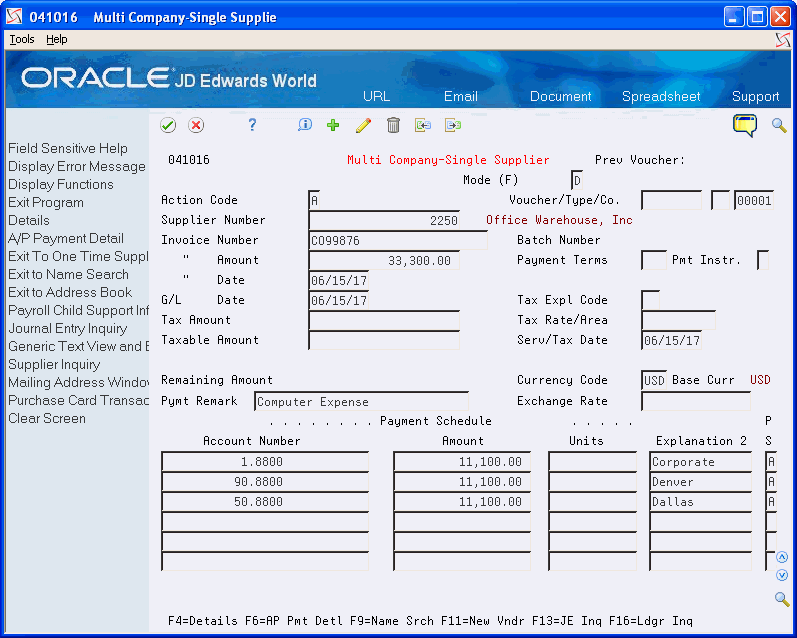Click the voucher company 00001 field
Screen dimensions: 797x638
point(754,200)
